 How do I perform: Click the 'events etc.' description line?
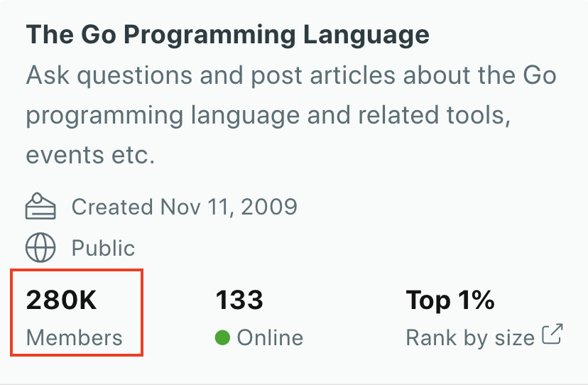pyautogui.click(x=90, y=154)
